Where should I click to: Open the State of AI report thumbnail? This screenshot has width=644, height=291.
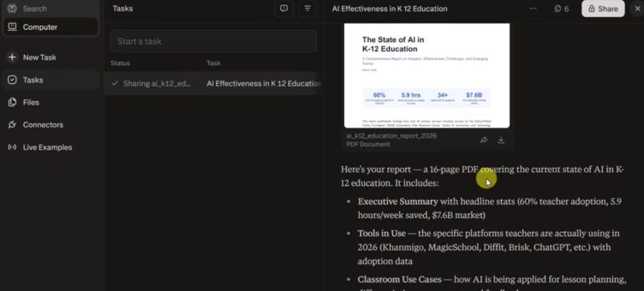(x=426, y=74)
